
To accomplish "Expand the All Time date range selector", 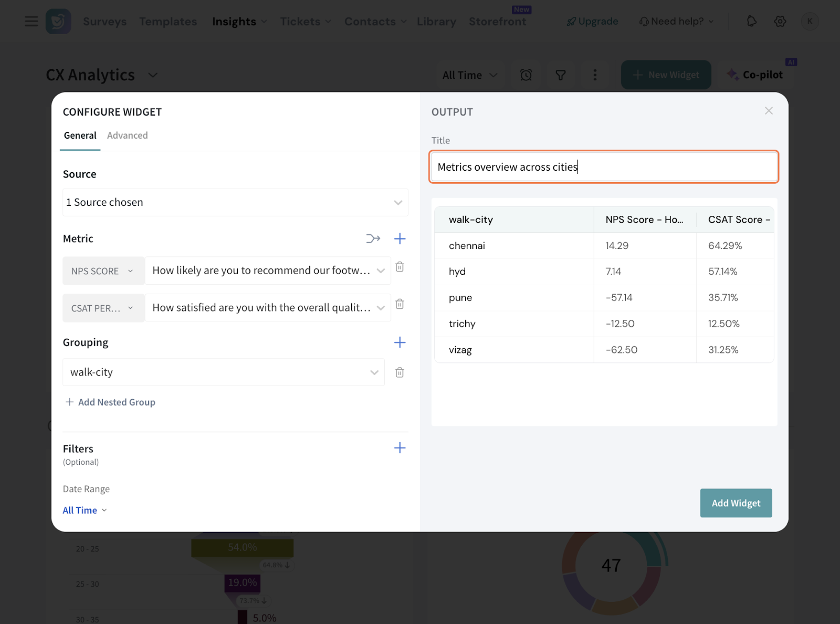I will click(x=85, y=511).
